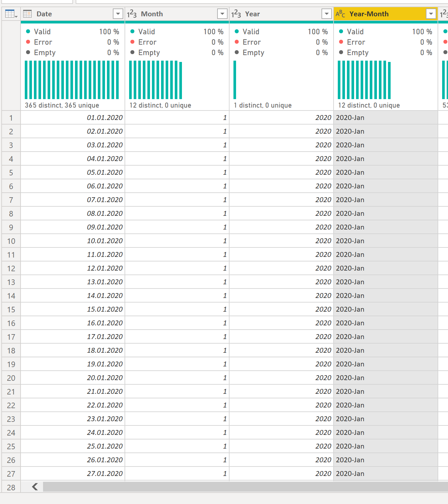Click the Year-Month column text type icon
Viewport: 448px width, 504px height.
tap(340, 14)
